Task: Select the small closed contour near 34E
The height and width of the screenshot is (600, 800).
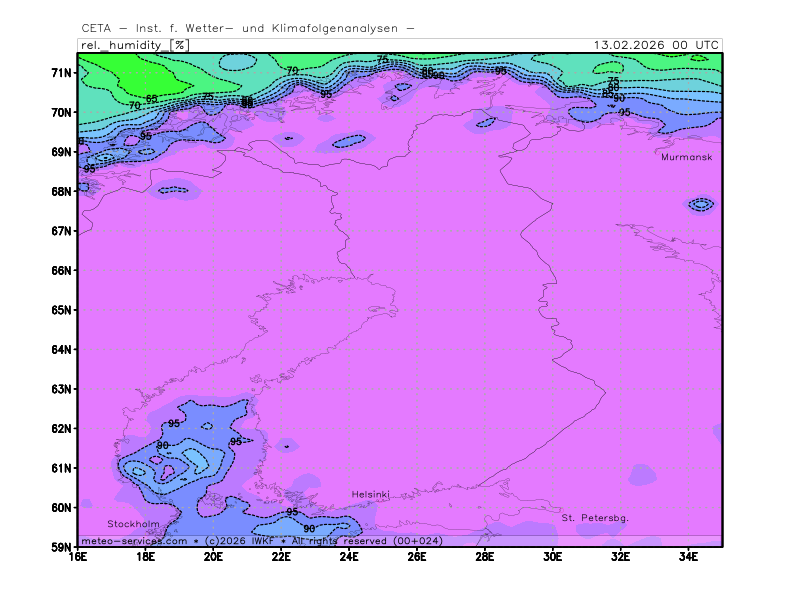Action: (700, 204)
